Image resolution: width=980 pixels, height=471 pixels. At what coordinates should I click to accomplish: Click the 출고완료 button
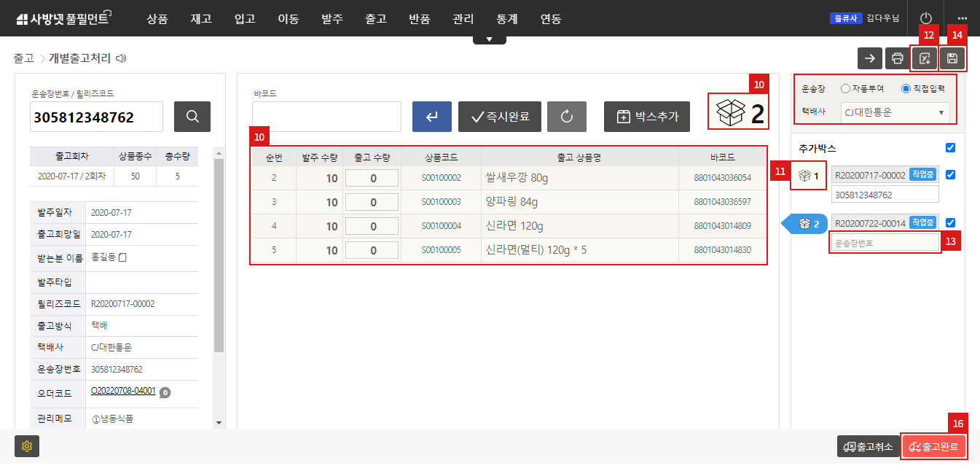pos(935,446)
